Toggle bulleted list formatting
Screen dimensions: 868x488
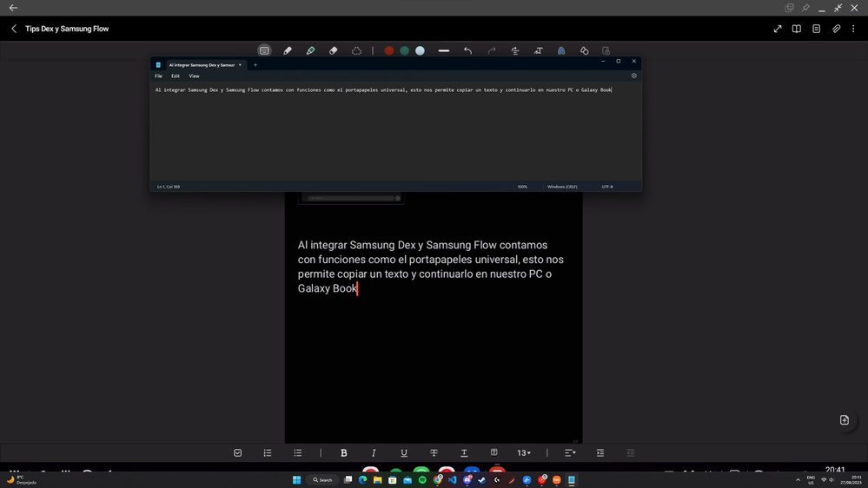298,452
